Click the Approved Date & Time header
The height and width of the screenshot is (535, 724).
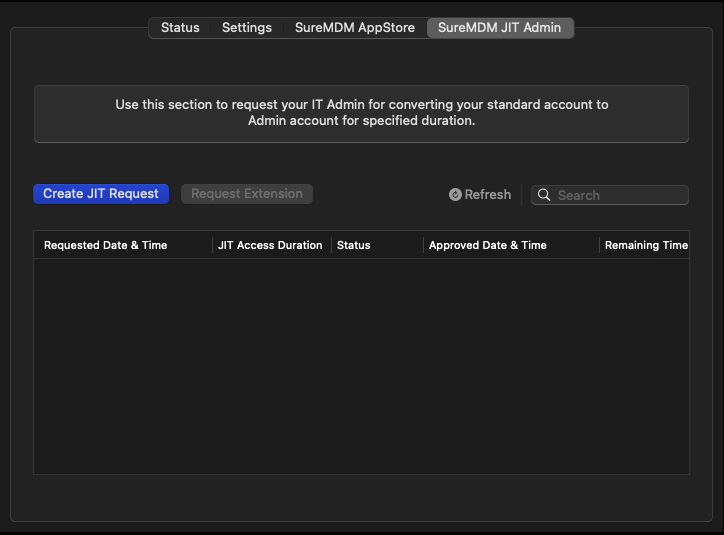click(x=488, y=245)
